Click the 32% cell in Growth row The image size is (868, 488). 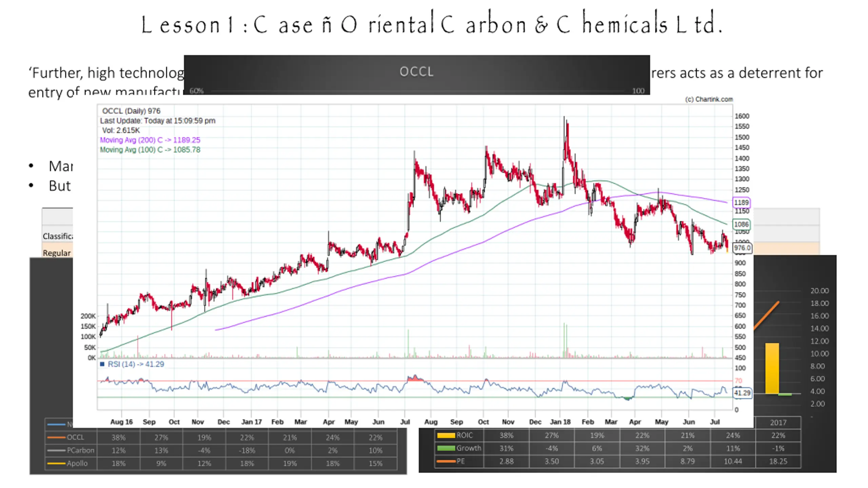[x=642, y=448]
